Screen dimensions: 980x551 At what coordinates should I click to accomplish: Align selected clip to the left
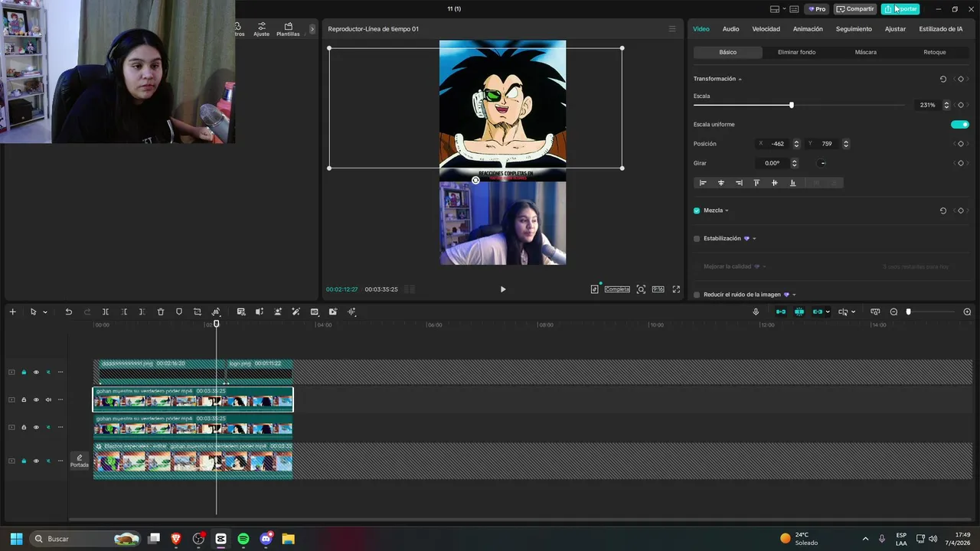703,183
